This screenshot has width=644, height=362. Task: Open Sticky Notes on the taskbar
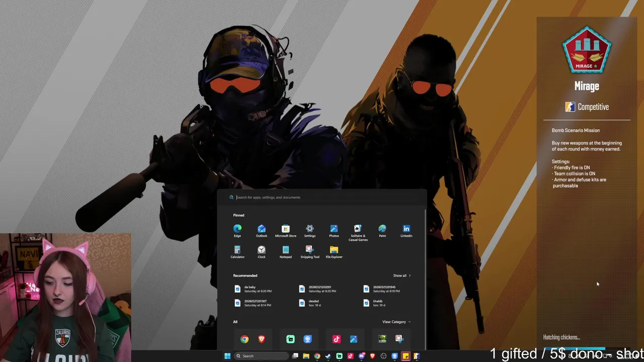tap(406, 356)
